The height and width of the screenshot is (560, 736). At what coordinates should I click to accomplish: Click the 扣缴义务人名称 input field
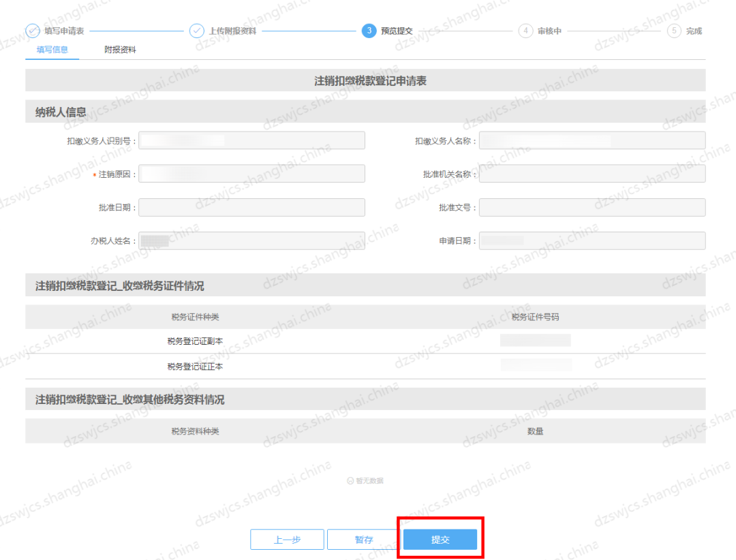tap(592, 140)
